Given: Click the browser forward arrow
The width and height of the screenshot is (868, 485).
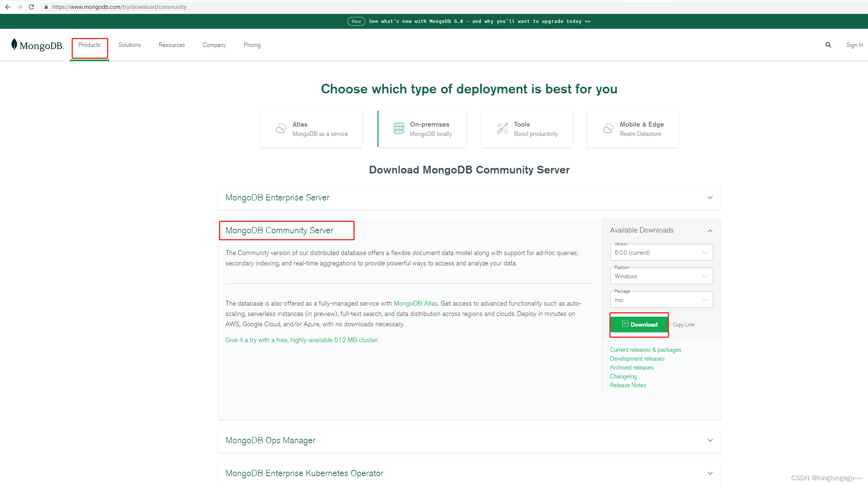Looking at the screenshot, I should (x=20, y=7).
